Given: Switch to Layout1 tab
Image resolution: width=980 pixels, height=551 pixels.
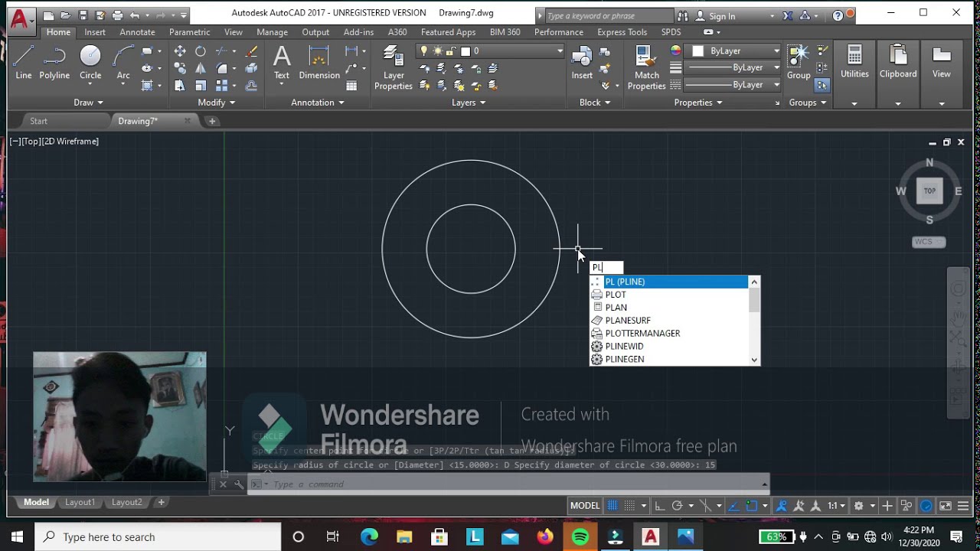Looking at the screenshot, I should pyautogui.click(x=80, y=503).
